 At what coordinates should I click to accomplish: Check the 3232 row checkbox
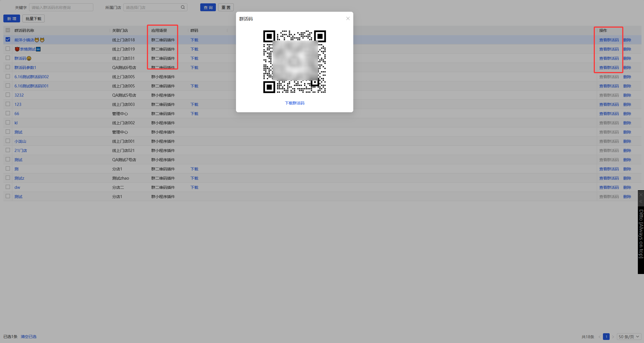(x=8, y=95)
